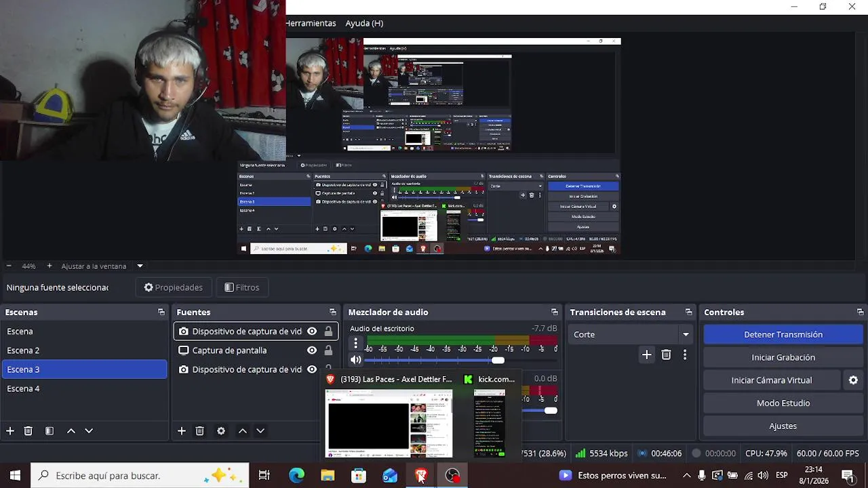Viewport: 868px width, 488px height.
Task: Open the Ayuda (H) menu
Action: pos(364,23)
